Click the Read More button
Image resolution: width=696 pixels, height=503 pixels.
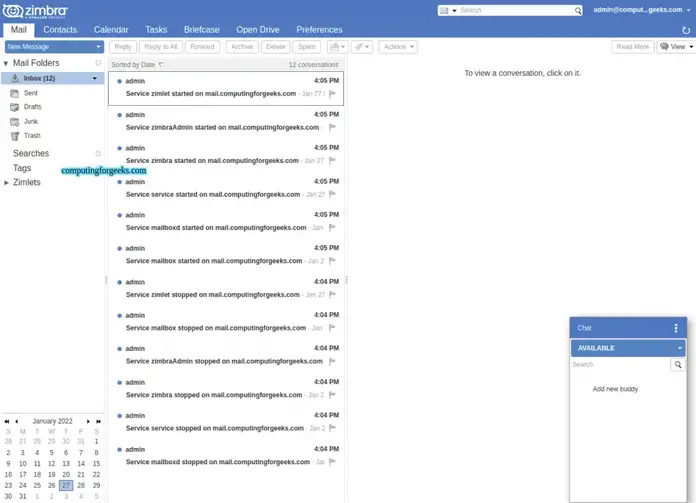coord(633,47)
